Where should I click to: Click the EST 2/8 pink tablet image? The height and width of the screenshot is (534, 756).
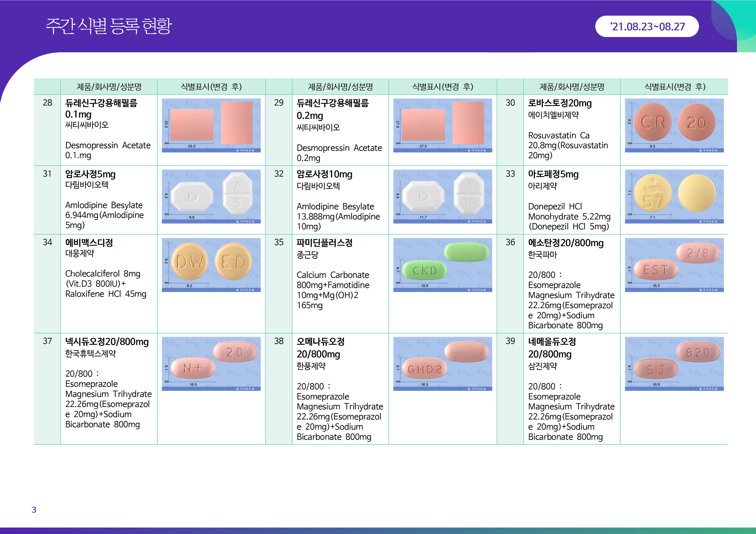[674, 265]
